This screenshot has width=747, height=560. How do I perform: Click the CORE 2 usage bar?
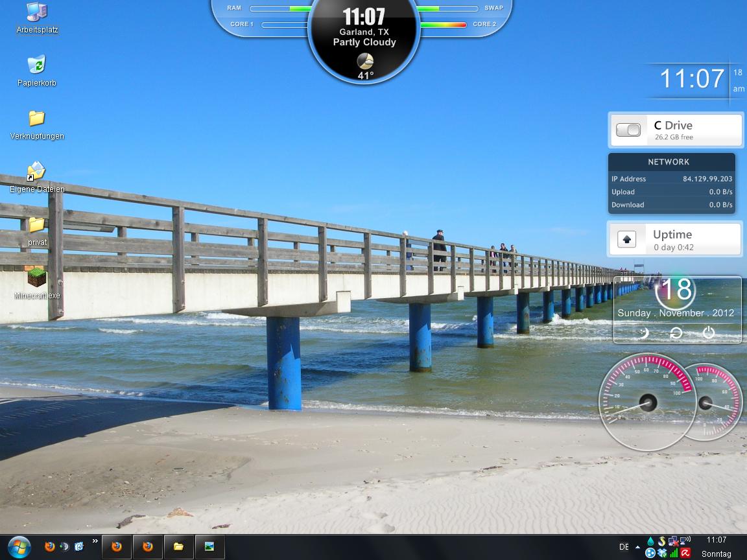(x=443, y=25)
